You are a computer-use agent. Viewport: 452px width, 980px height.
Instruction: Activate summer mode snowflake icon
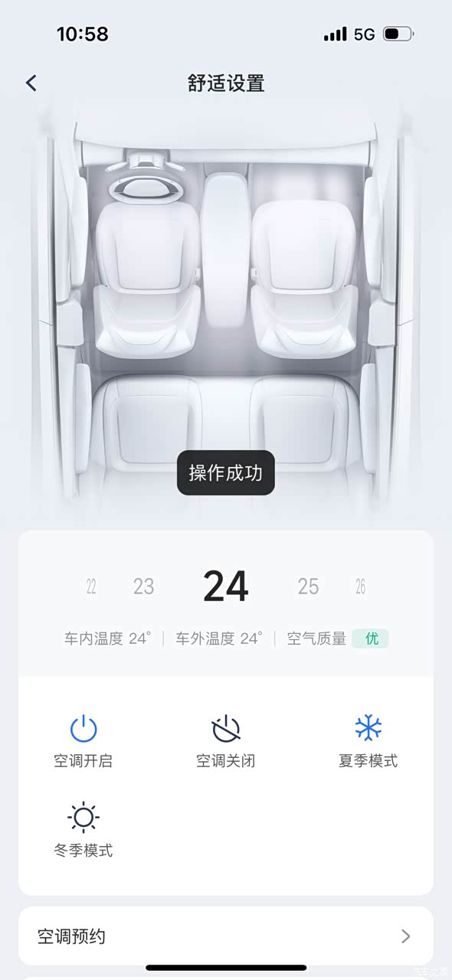[368, 727]
